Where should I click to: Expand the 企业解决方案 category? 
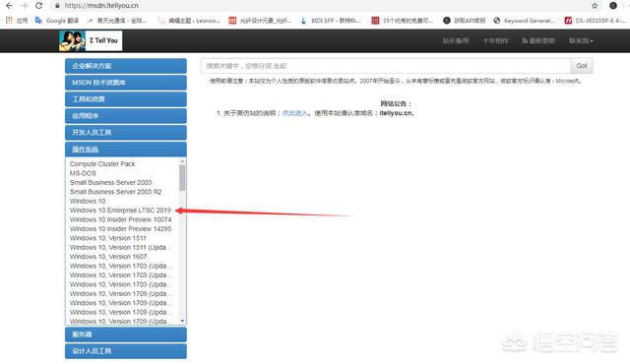click(126, 66)
